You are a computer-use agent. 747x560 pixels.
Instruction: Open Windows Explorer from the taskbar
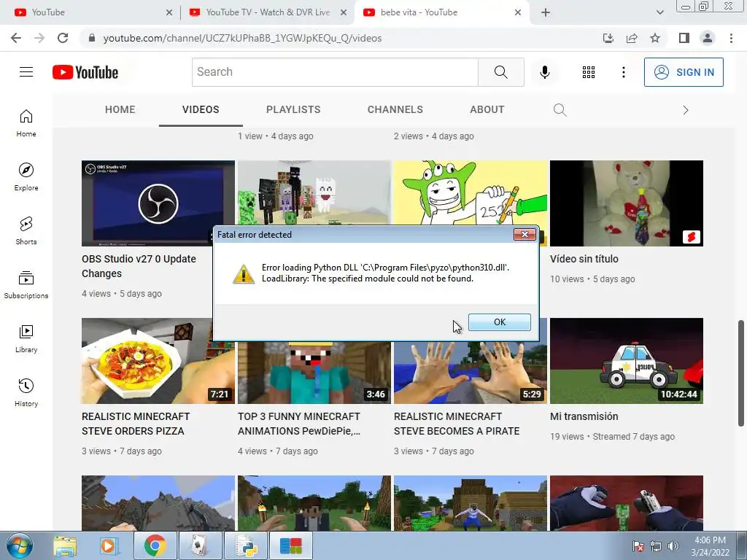pyautogui.click(x=65, y=545)
